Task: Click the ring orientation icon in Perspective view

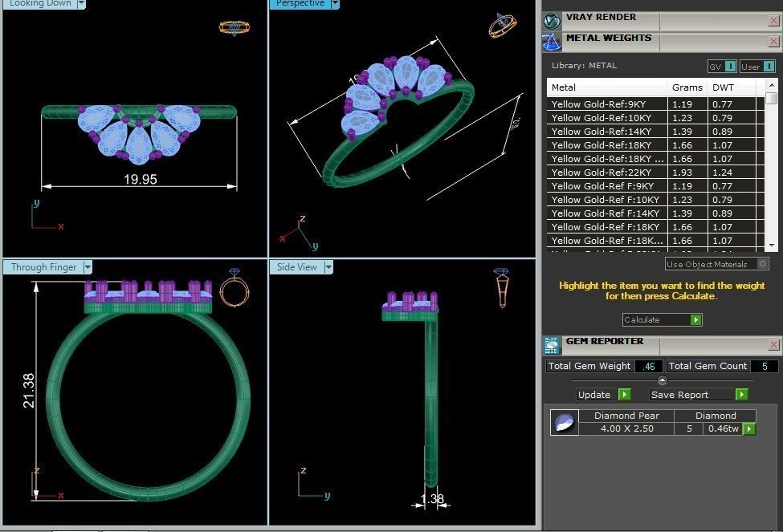Action: point(502,25)
